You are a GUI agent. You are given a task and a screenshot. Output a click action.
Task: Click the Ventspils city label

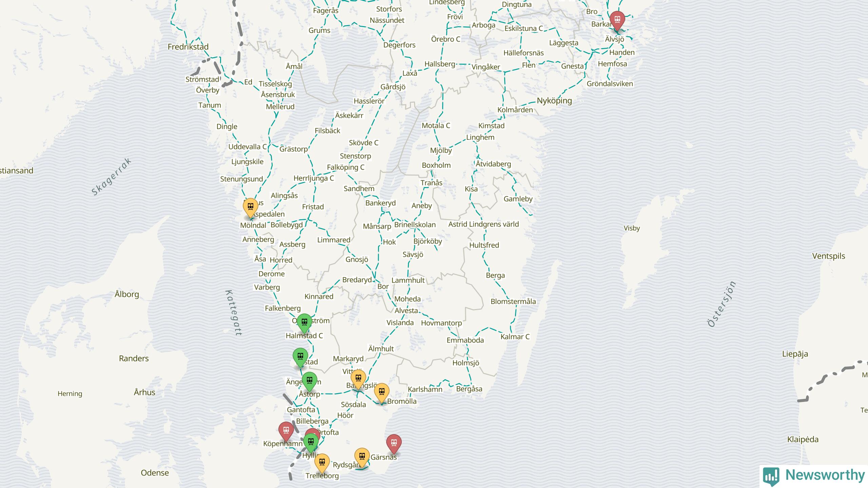pyautogui.click(x=829, y=256)
